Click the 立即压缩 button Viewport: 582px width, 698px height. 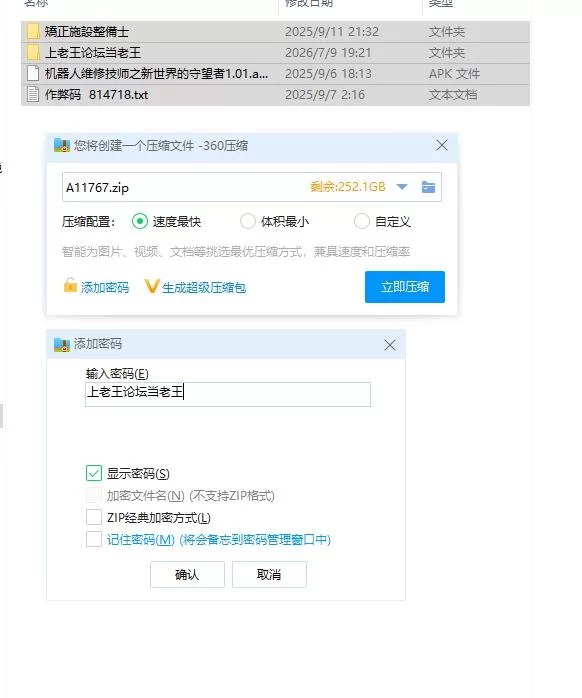click(405, 287)
